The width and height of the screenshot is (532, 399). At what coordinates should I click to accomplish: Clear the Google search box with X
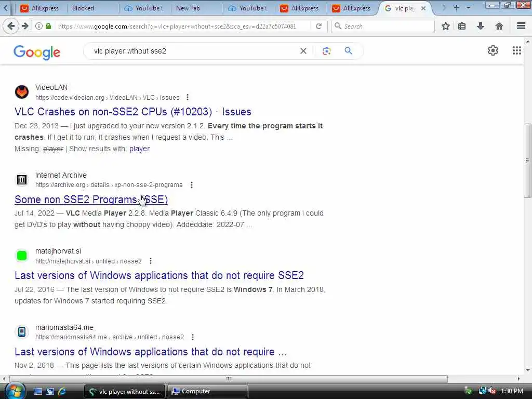(303, 51)
